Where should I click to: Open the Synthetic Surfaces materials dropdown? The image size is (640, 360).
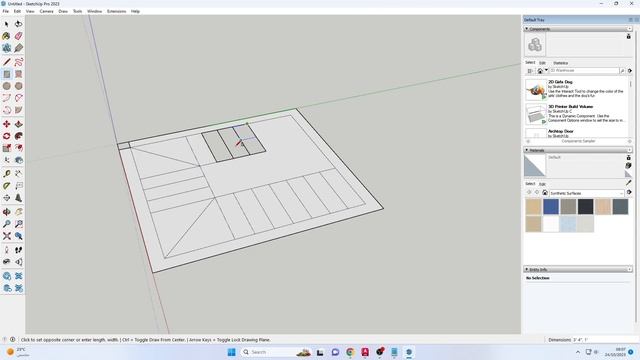point(587,193)
